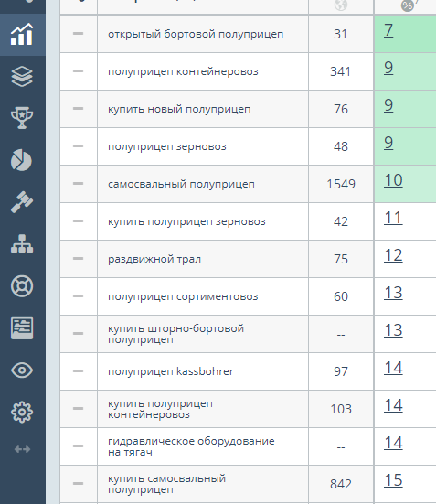This screenshot has width=436, height=504.
Task: Select keyword раздвижной трал
Action: [154, 259]
